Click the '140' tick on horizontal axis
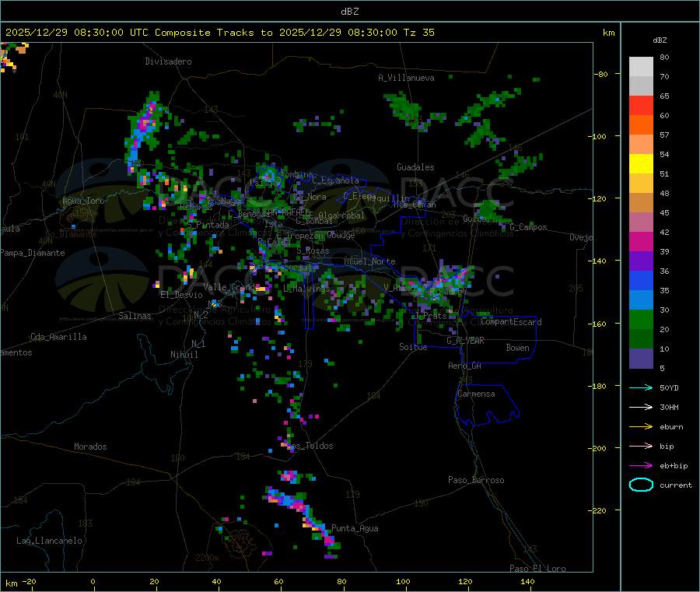The width and height of the screenshot is (700, 592). (x=527, y=582)
